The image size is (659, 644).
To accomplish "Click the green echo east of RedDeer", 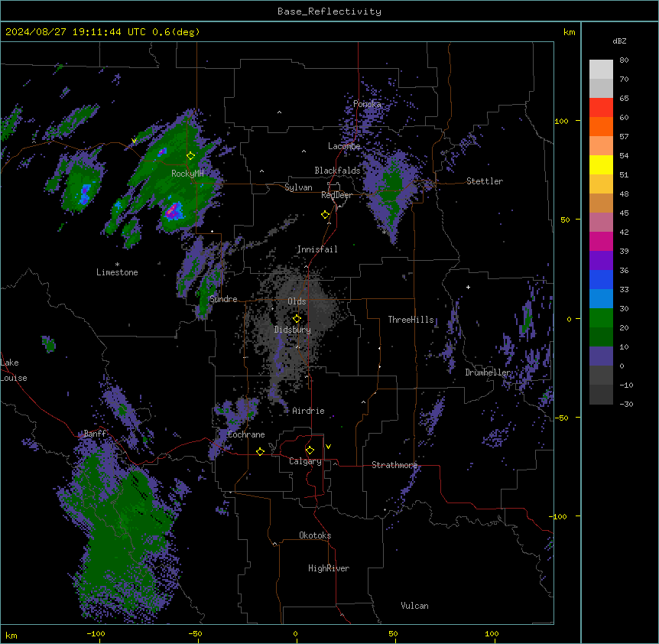I will click(392, 189).
